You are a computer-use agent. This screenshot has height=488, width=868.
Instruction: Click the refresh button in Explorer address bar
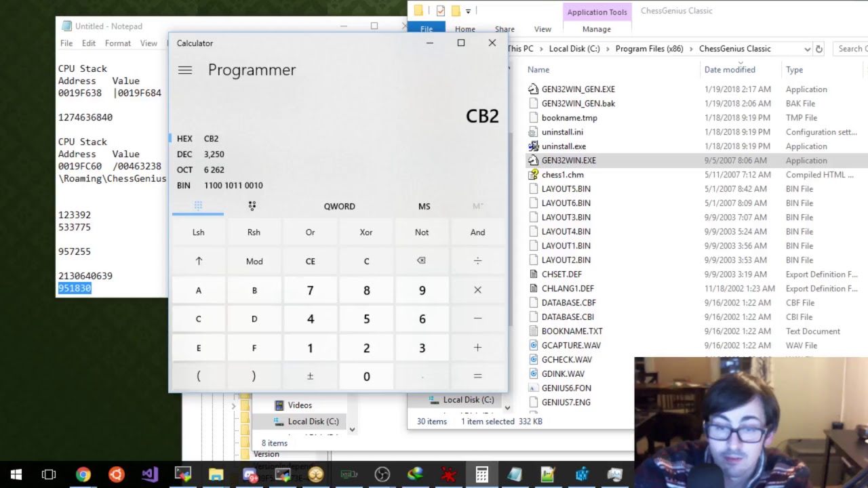click(818, 49)
